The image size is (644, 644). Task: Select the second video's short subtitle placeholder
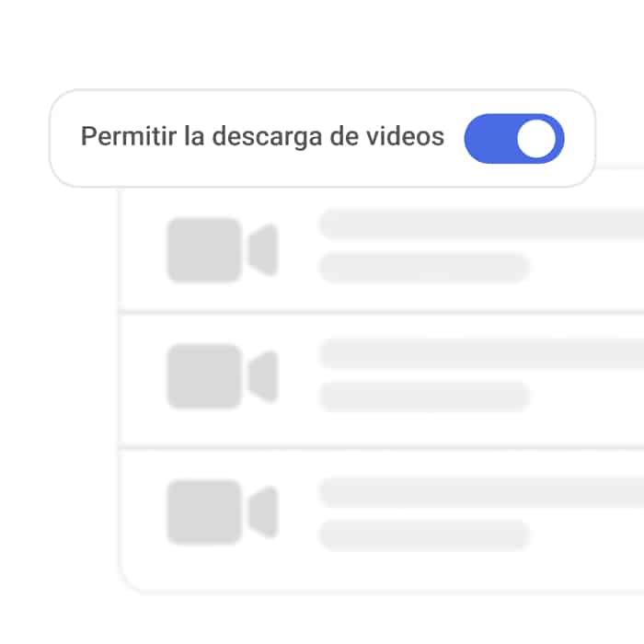click(424, 397)
